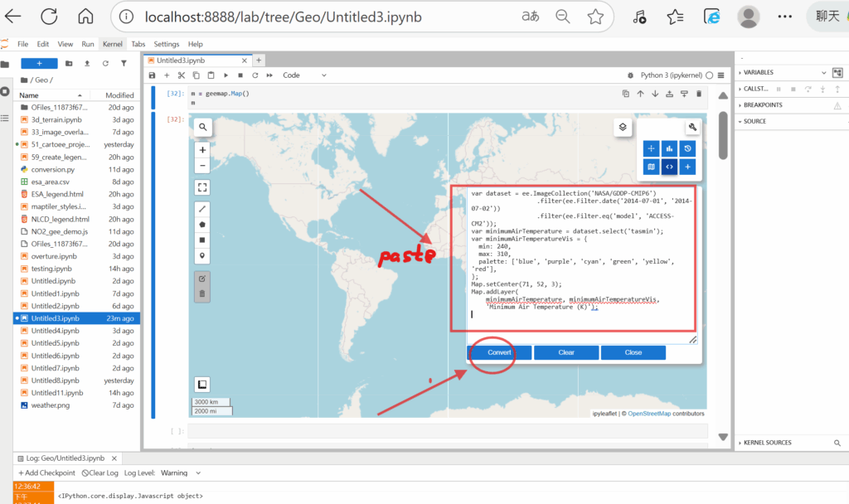Expand the Log Level Warning dropdown

[181, 472]
